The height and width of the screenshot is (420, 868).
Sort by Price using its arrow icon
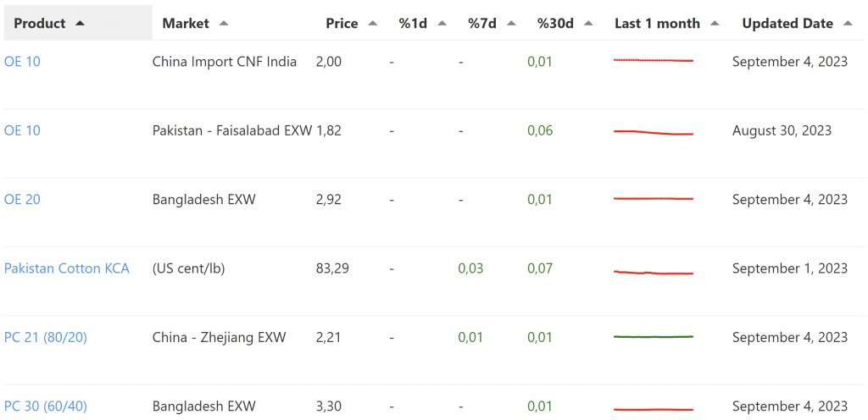coord(373,24)
